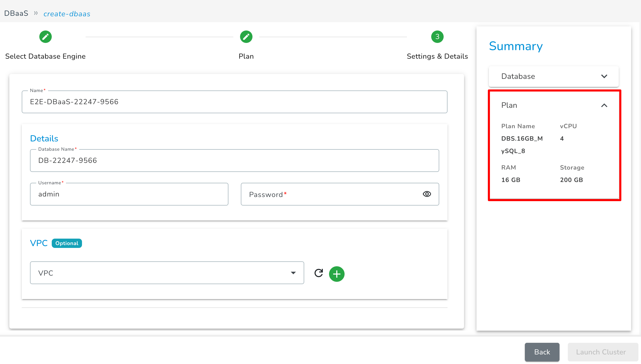Click the Name input field
This screenshot has width=641, height=364.
(x=235, y=102)
